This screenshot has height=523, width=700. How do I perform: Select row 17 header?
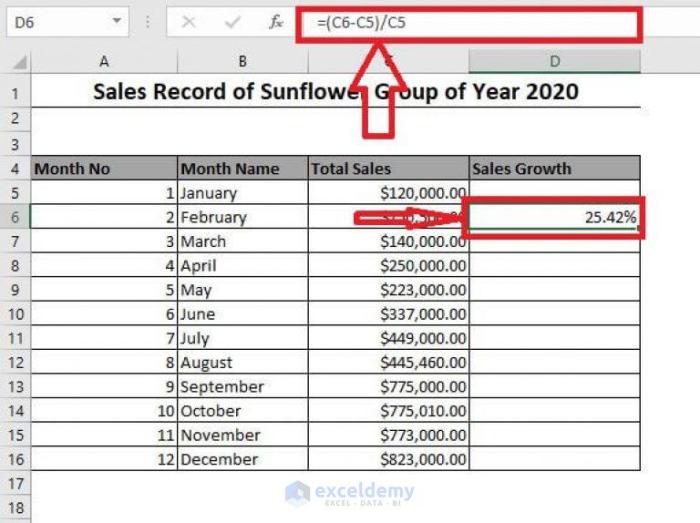(15, 483)
